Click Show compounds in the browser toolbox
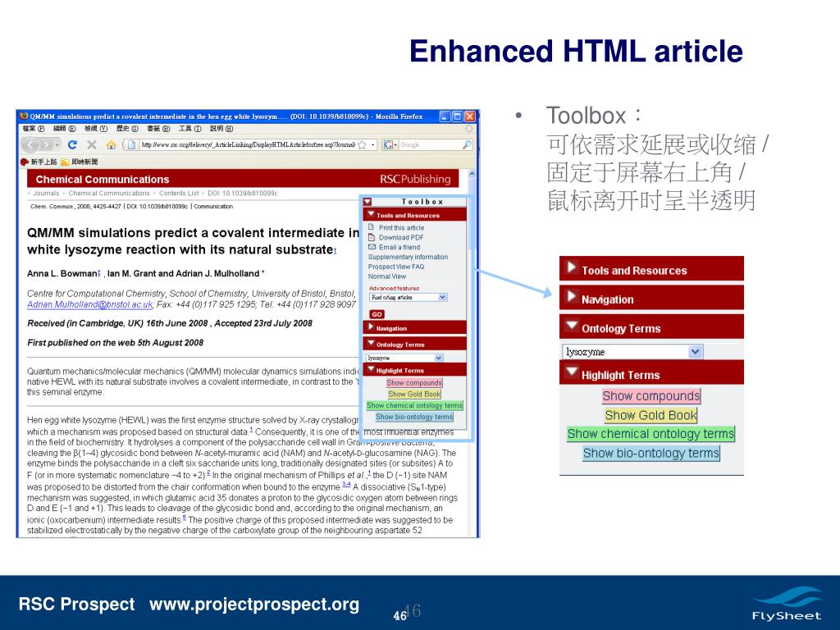 (x=414, y=382)
